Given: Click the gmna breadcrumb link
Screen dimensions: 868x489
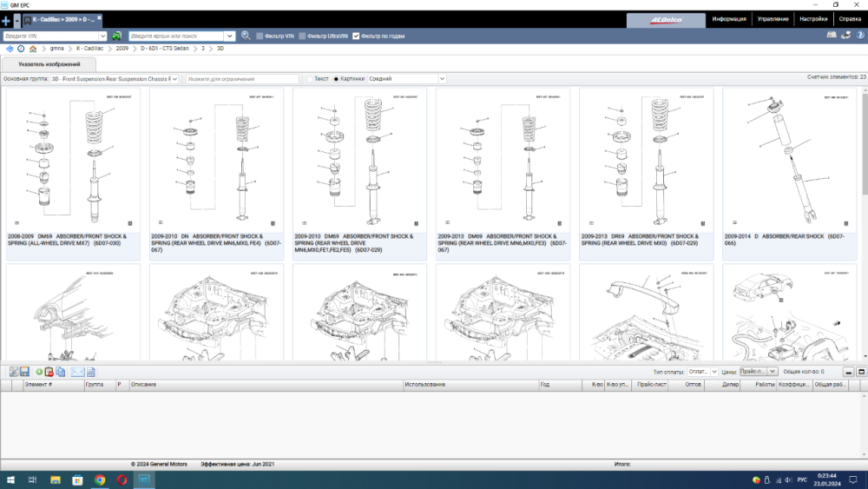Looking at the screenshot, I should pyautogui.click(x=57, y=49).
